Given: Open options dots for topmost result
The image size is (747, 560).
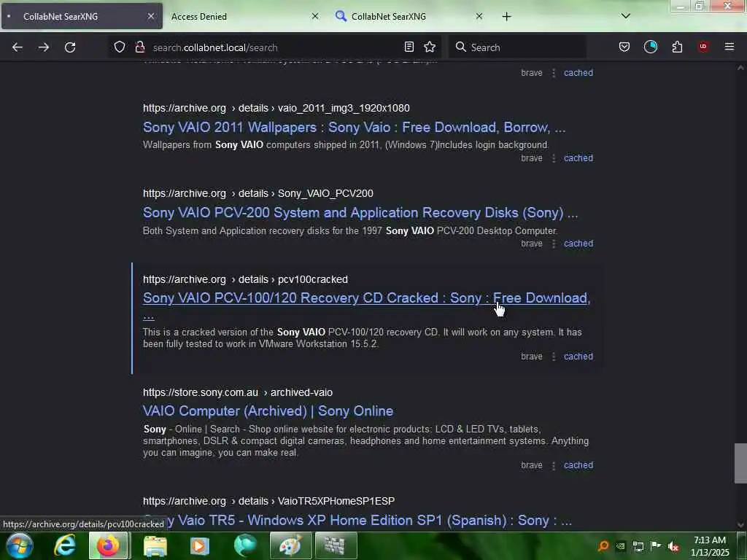Looking at the screenshot, I should [x=554, y=73].
